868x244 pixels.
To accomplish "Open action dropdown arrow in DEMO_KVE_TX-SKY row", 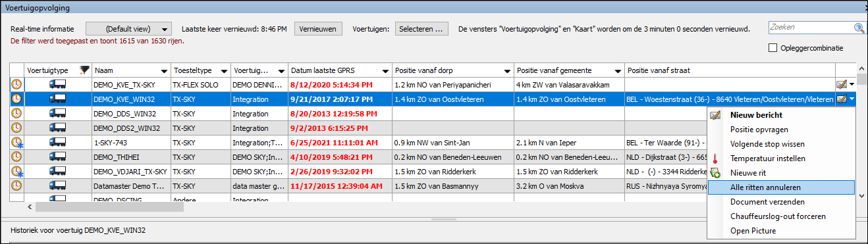I will point(852,85).
